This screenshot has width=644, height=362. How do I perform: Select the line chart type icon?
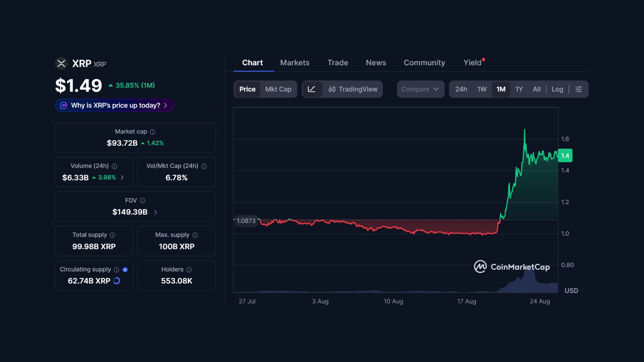[x=312, y=89]
